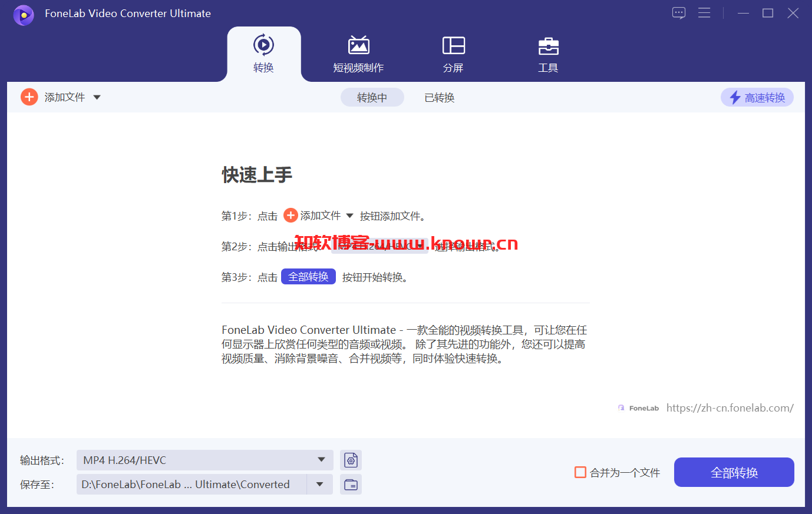Click the 输出格式: label
Screen dimensions: 812x514
click(42, 460)
